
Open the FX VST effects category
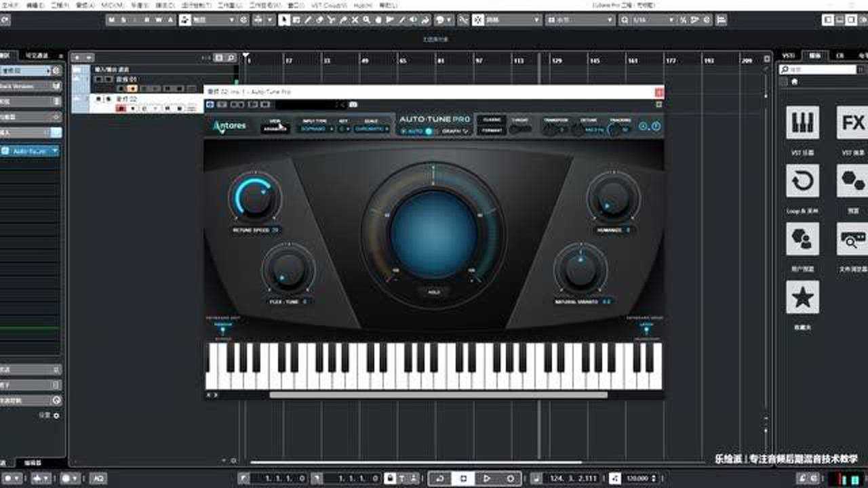(852, 123)
